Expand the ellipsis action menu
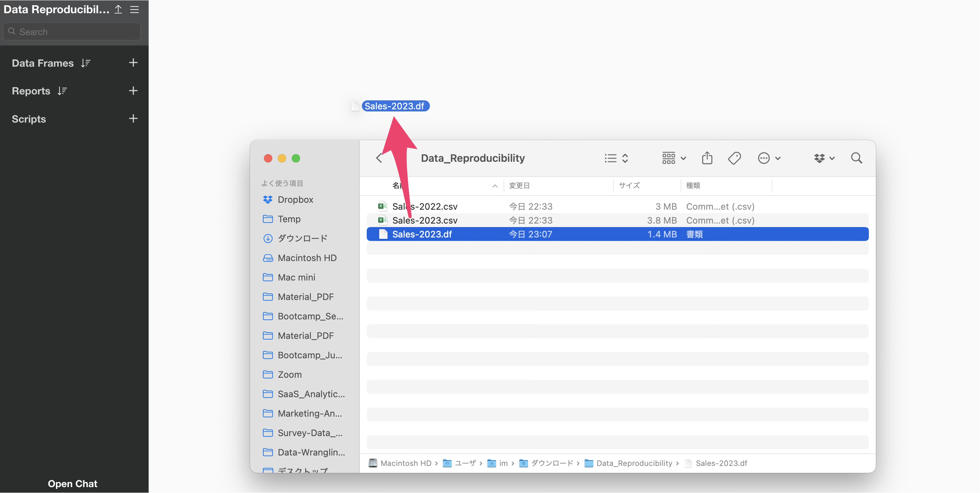 click(769, 158)
